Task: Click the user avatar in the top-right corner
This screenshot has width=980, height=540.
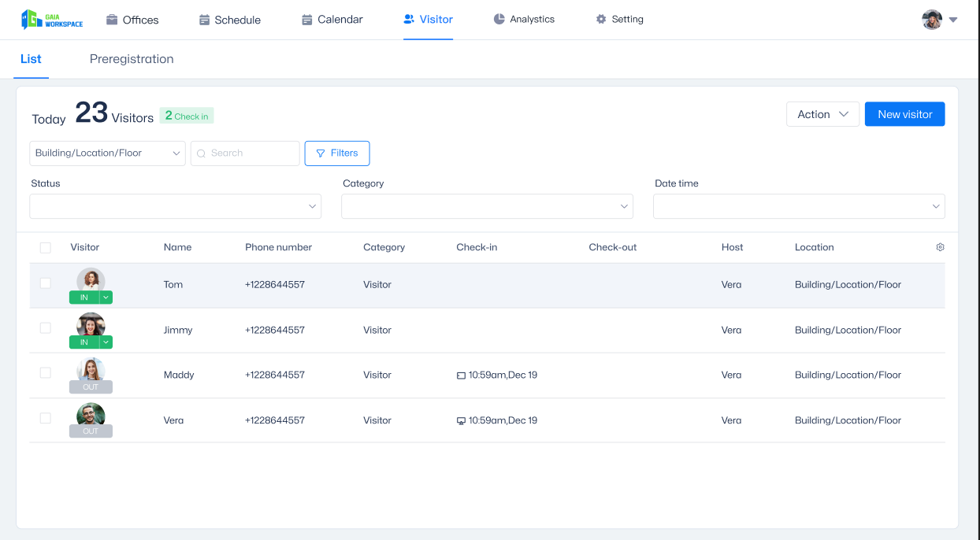Action: click(x=931, y=19)
